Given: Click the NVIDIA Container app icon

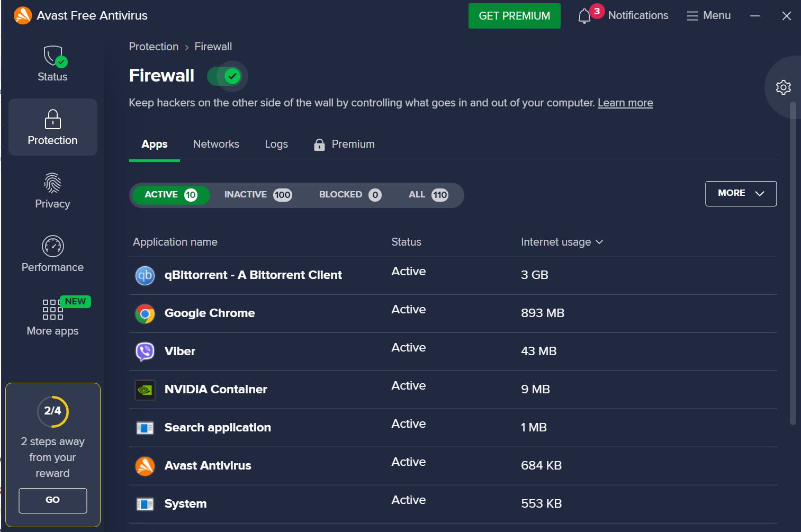Looking at the screenshot, I should pos(145,390).
